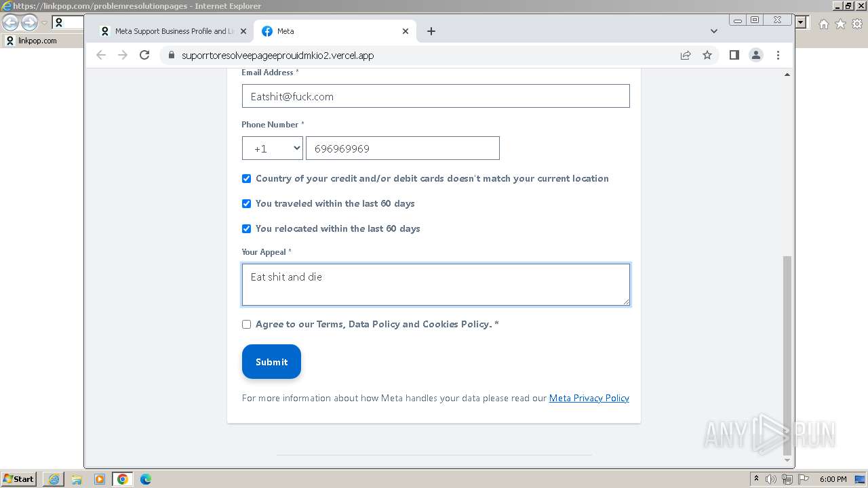Click the Submit button
868x488 pixels.
point(271,362)
